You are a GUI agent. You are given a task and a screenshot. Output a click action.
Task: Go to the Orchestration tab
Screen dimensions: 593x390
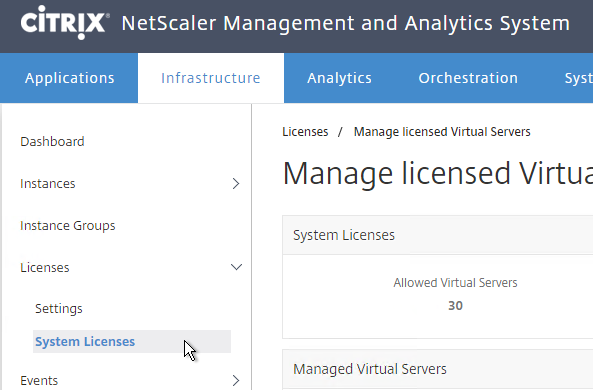click(468, 78)
